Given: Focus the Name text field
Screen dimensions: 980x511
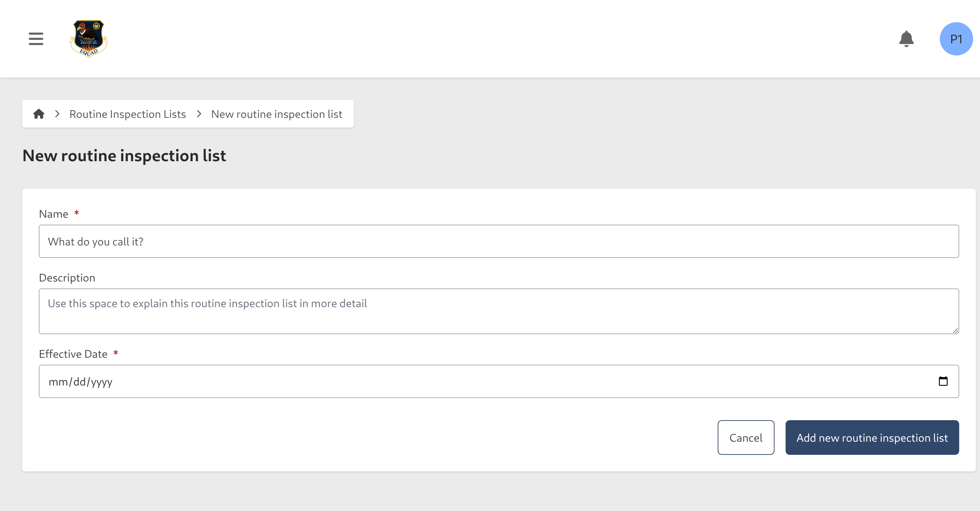Looking at the screenshot, I should click(x=498, y=241).
